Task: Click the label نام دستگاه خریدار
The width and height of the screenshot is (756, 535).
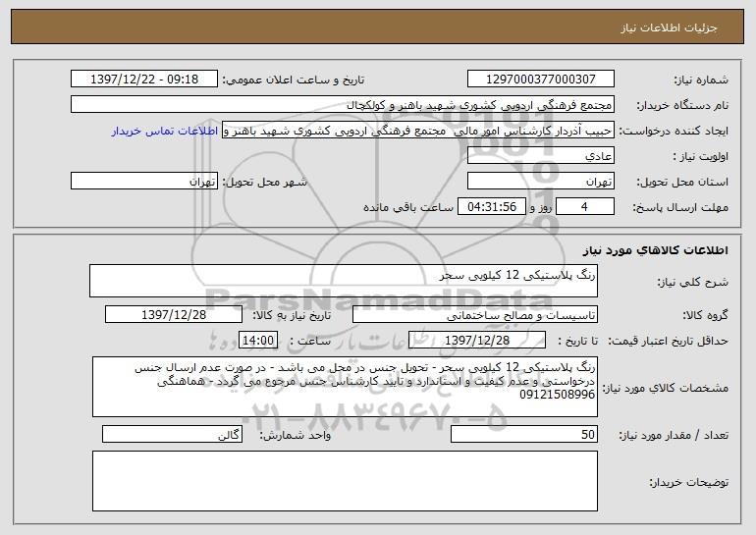Action: pos(682,106)
